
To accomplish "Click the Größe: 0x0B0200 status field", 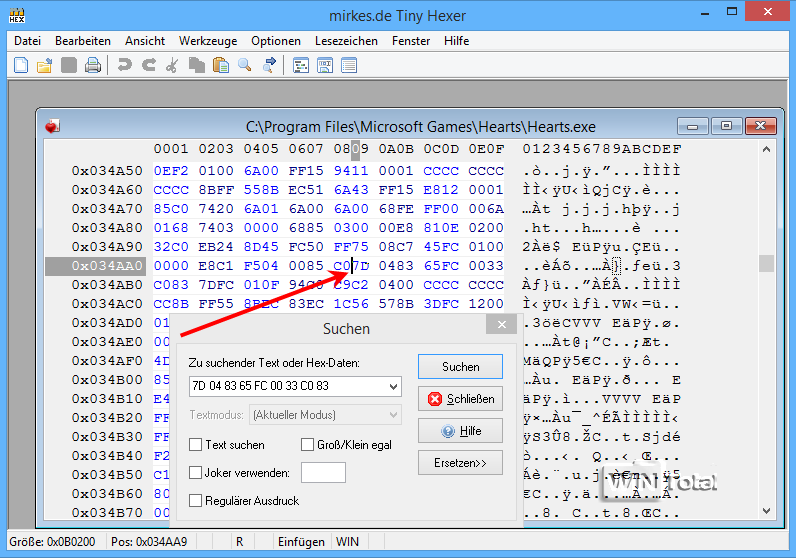I will pos(52,542).
